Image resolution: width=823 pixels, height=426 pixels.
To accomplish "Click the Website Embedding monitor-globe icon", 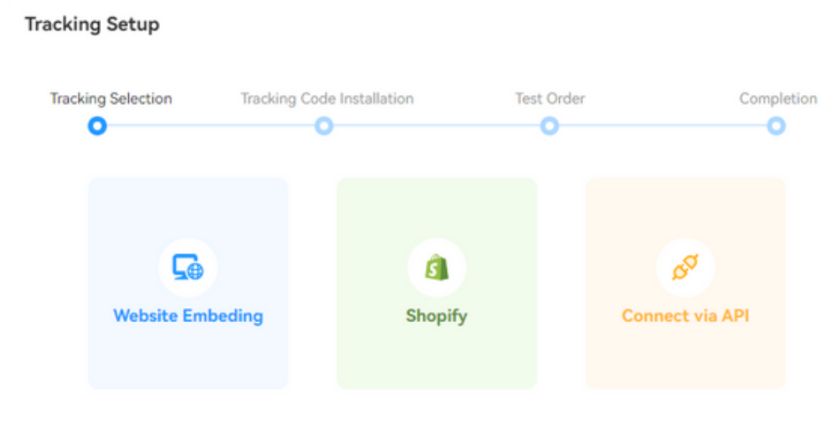I will tap(187, 267).
